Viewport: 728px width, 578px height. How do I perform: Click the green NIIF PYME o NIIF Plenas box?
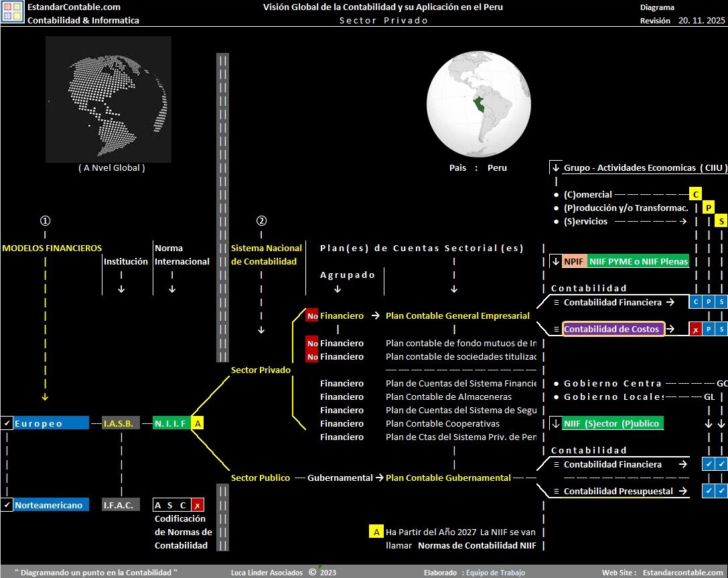(x=638, y=261)
